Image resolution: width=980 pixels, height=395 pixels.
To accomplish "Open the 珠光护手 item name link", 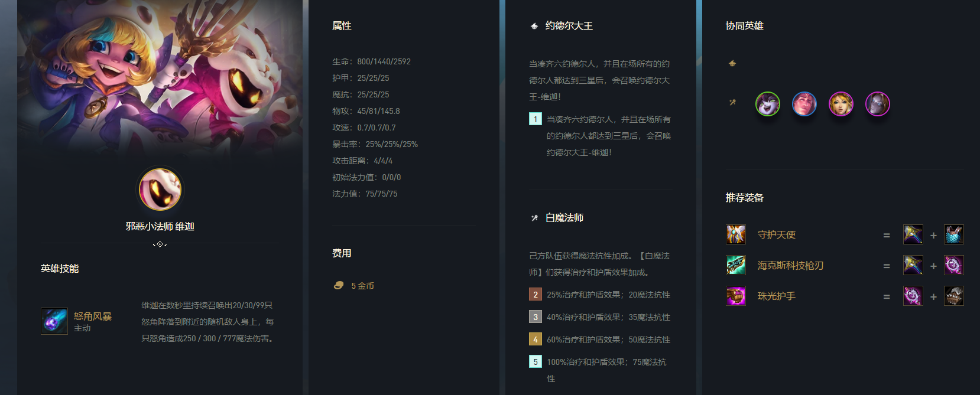I will point(777,296).
